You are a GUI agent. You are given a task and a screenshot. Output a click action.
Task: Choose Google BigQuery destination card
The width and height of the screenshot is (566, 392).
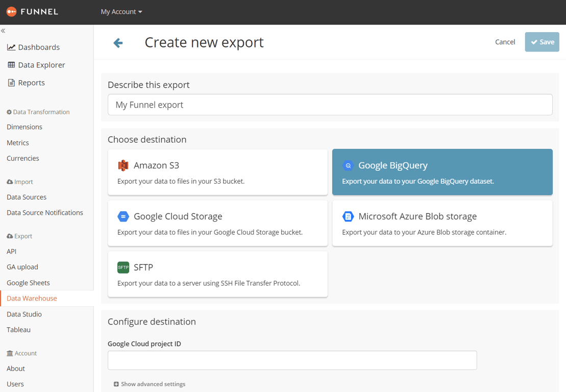[442, 172]
